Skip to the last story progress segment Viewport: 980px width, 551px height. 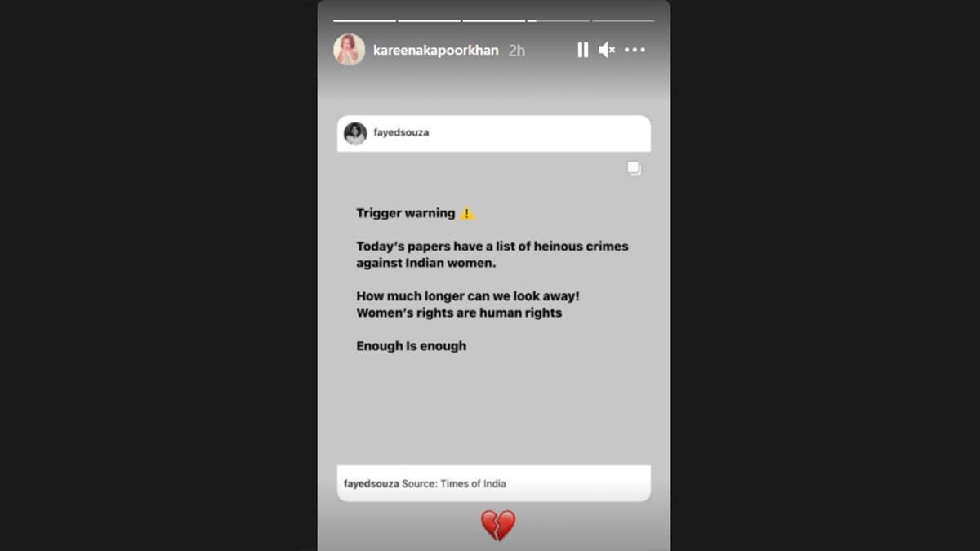coord(623,20)
